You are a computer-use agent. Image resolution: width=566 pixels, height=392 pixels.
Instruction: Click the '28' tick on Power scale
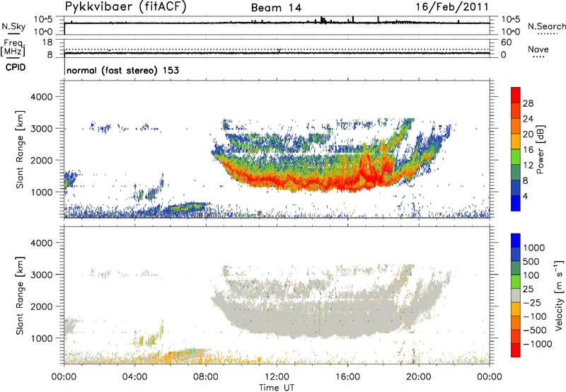click(x=528, y=103)
